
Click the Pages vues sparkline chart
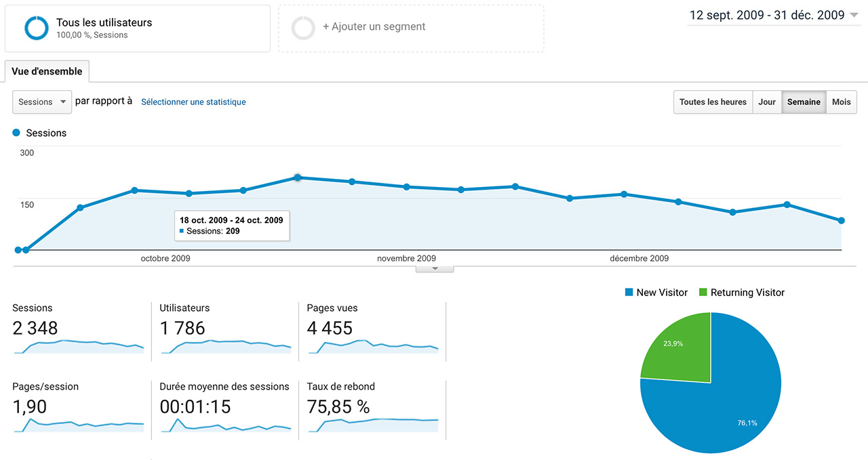(372, 347)
